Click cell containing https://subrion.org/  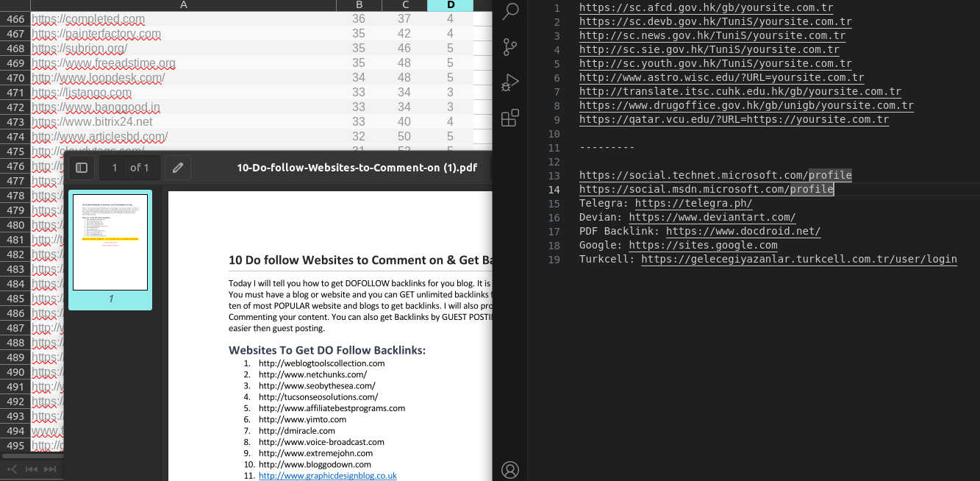tap(183, 49)
